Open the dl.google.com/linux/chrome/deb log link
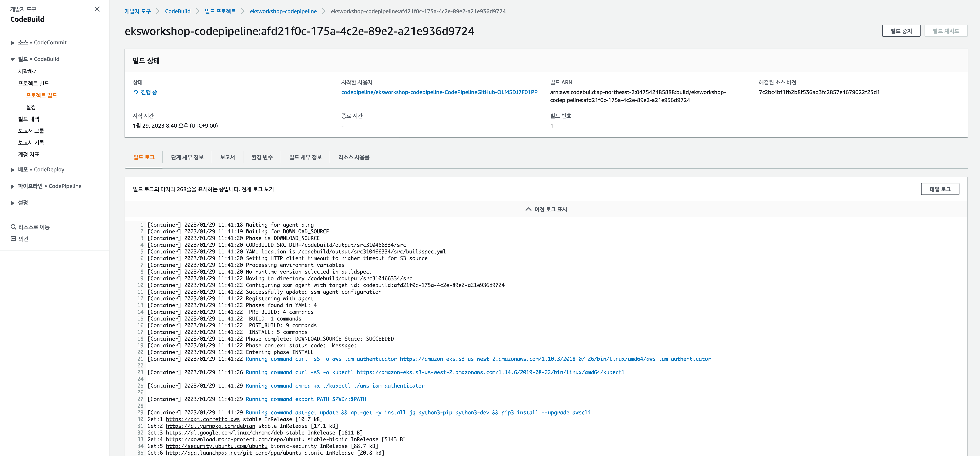 click(x=224, y=433)
